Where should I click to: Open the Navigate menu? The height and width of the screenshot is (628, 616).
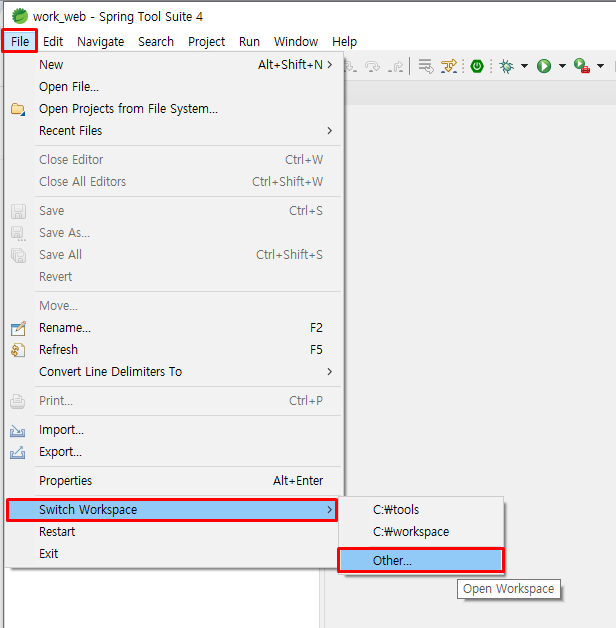pos(101,41)
